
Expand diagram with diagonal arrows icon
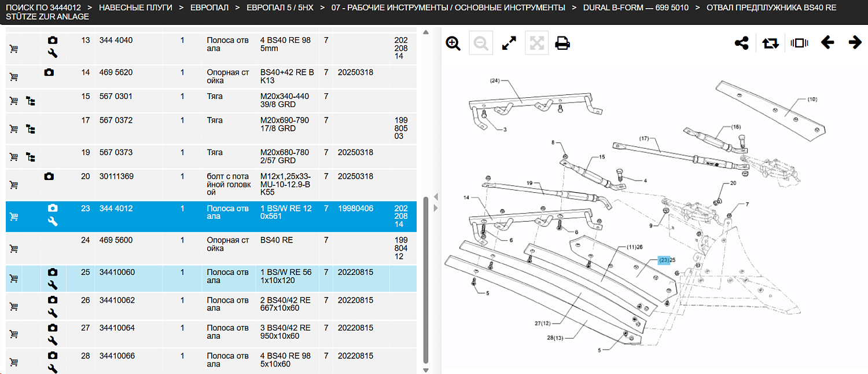[x=509, y=43]
